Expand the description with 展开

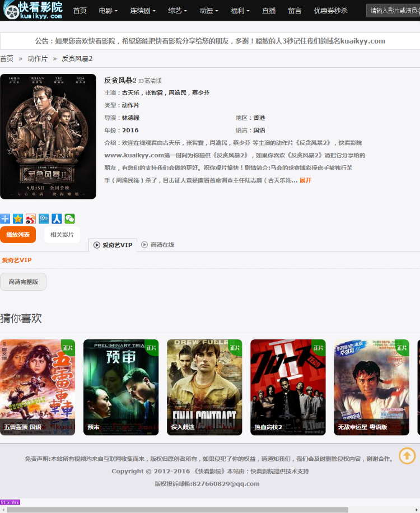pyautogui.click(x=305, y=180)
